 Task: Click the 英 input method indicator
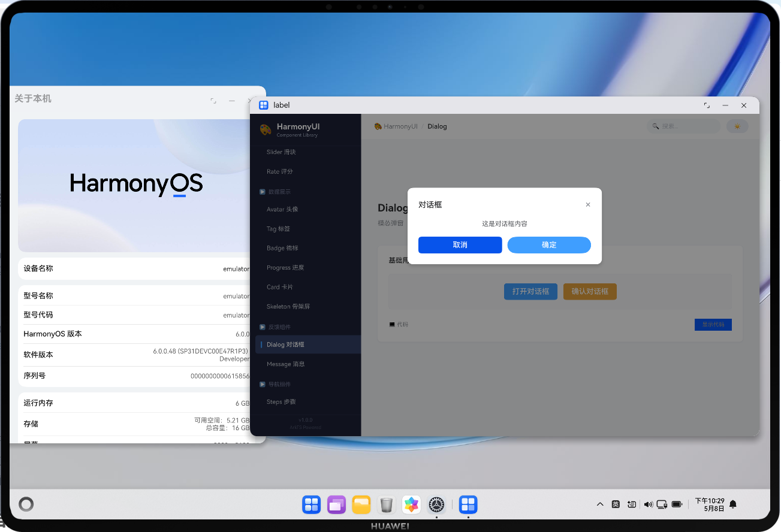(616, 504)
